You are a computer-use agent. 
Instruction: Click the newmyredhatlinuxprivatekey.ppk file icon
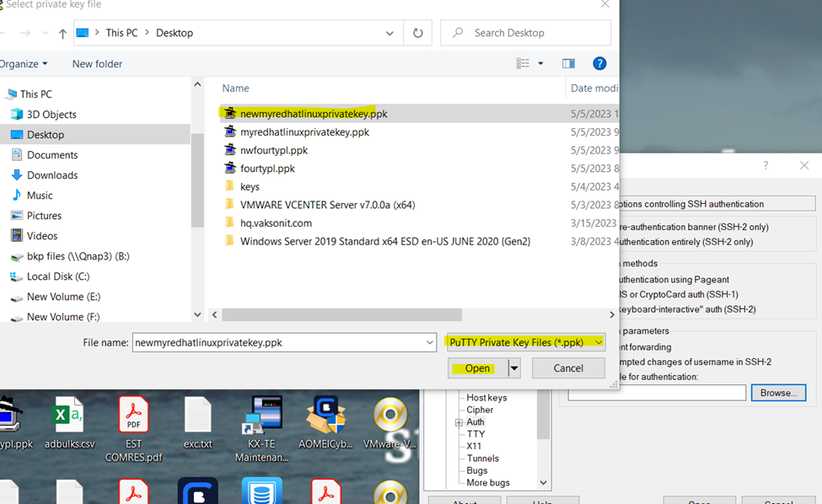coord(229,113)
